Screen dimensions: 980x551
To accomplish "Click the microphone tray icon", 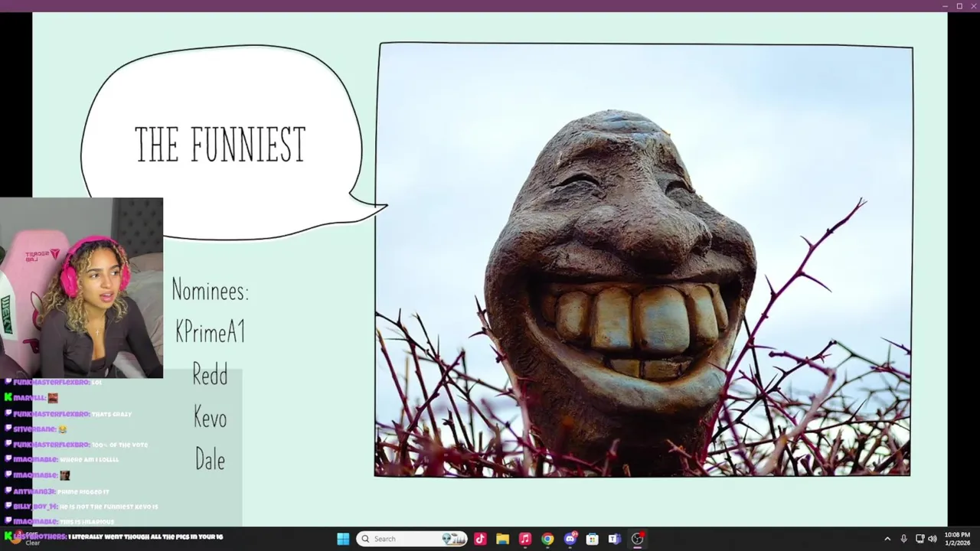I will click(x=904, y=539).
